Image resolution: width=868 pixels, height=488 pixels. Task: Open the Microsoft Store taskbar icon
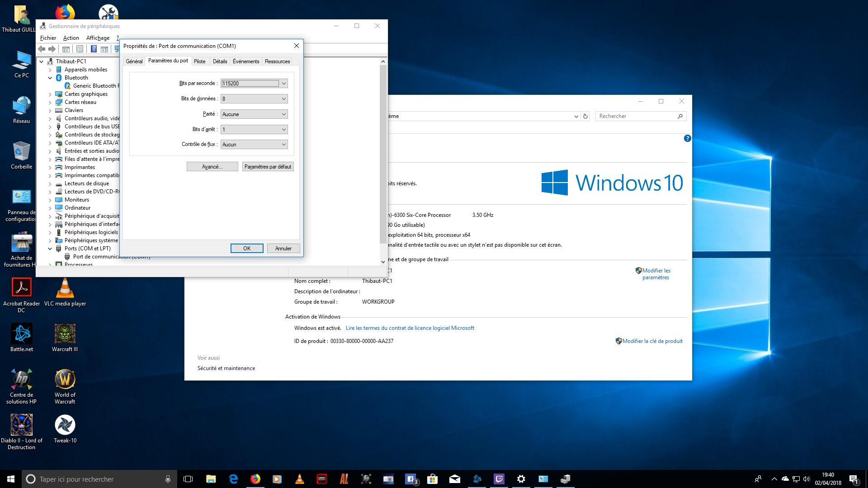point(433,479)
